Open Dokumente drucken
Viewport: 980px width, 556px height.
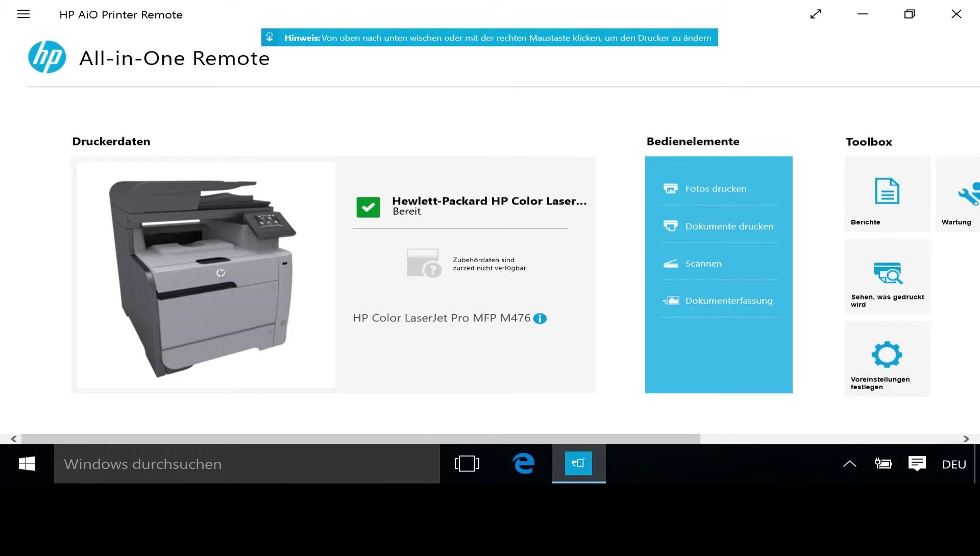tap(719, 226)
